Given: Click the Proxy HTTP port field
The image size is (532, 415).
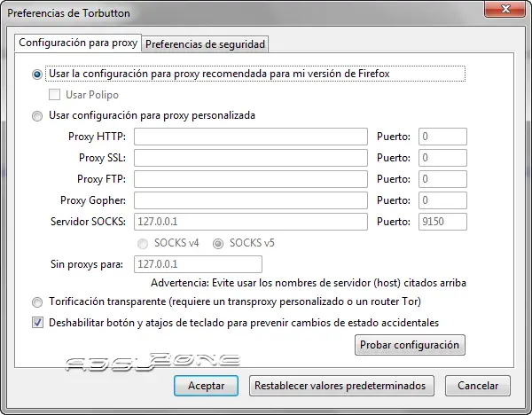Looking at the screenshot, I should point(442,137).
